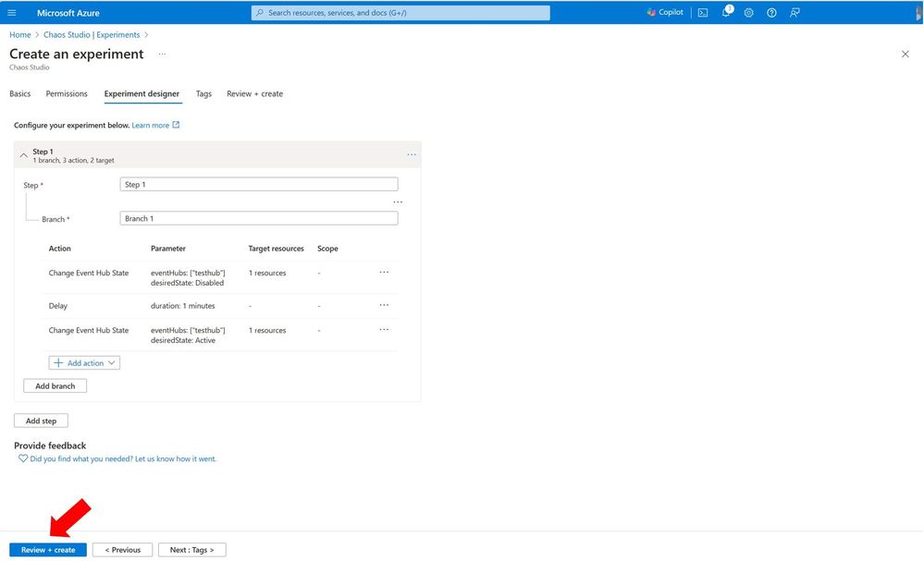Image resolution: width=924 pixels, height=561 pixels.
Task: Click Next : Tags button
Action: tap(192, 550)
